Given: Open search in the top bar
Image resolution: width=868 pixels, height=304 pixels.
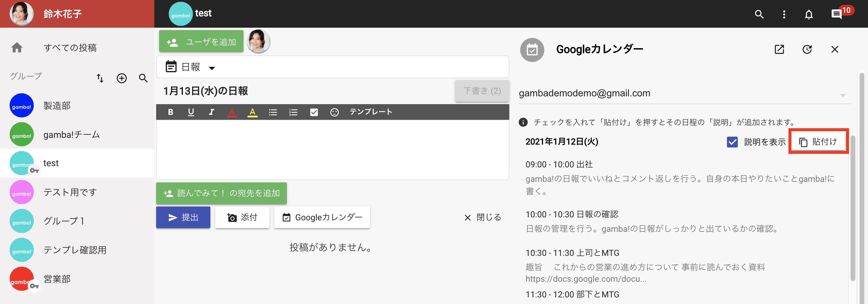Looking at the screenshot, I should pos(759,14).
